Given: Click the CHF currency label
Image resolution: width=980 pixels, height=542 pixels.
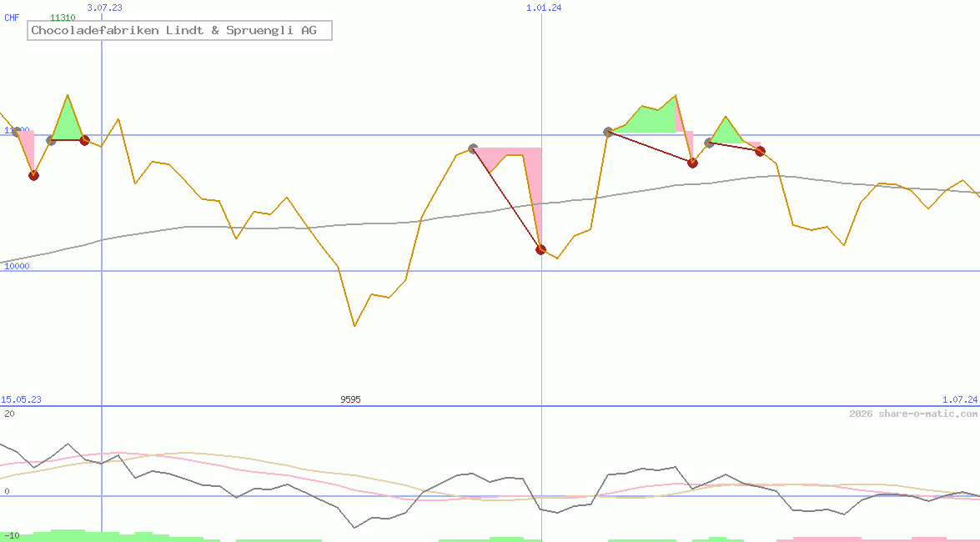Looking at the screenshot, I should pyautogui.click(x=12, y=18).
